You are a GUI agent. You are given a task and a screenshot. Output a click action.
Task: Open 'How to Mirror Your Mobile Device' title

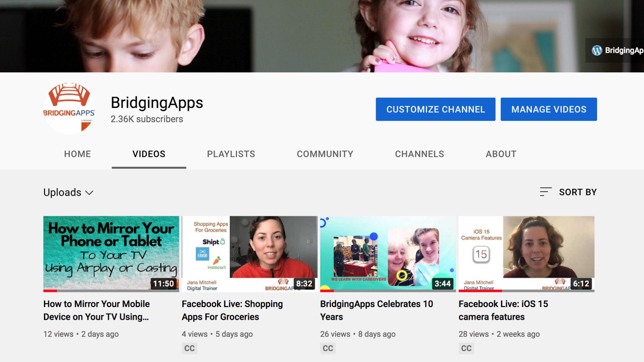point(97,310)
